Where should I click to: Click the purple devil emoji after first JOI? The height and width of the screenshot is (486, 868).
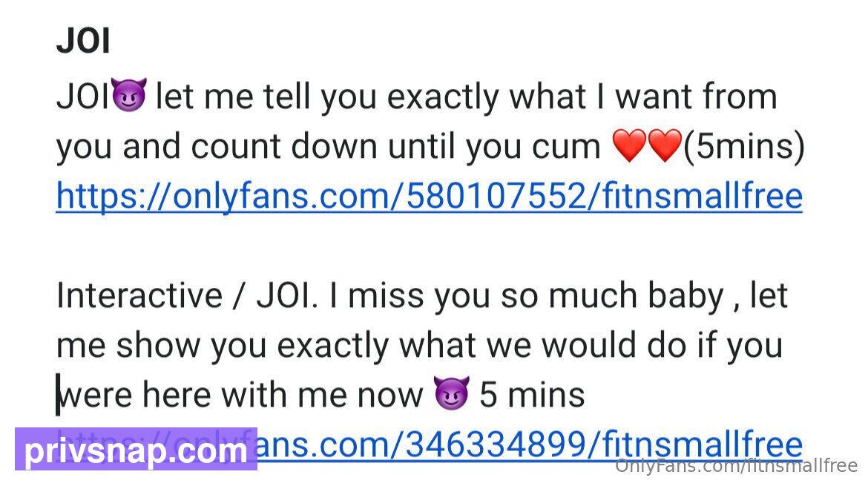point(129,95)
